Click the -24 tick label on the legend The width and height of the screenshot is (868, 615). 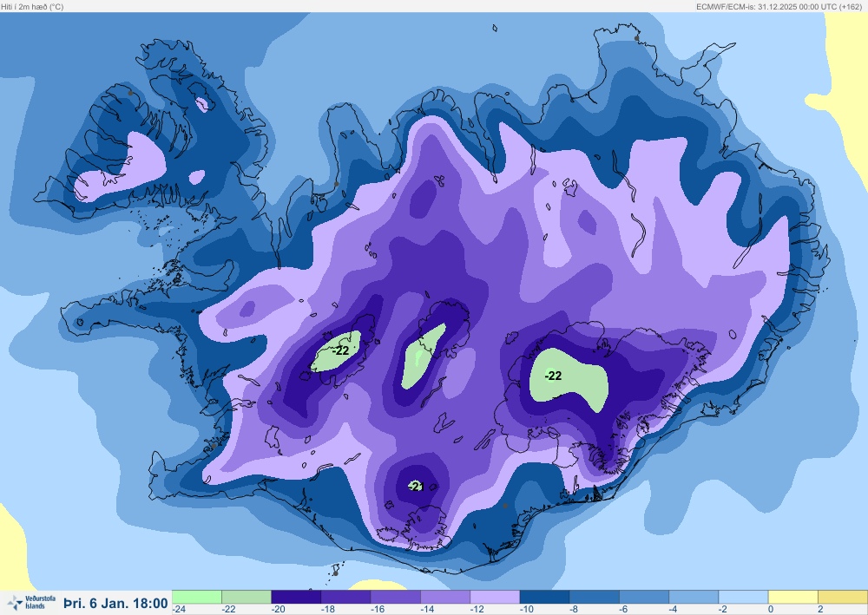179,610
